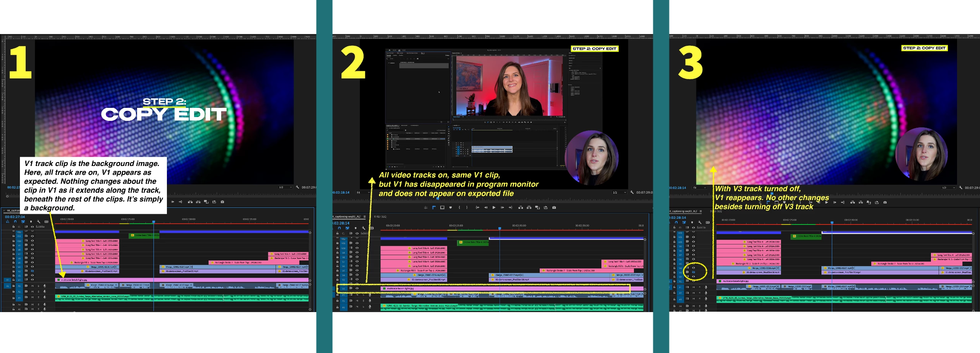Select the multicolor-bokeh-lights.jpg clip in the right timeline
This screenshot has width=980, height=353.
coord(844,281)
